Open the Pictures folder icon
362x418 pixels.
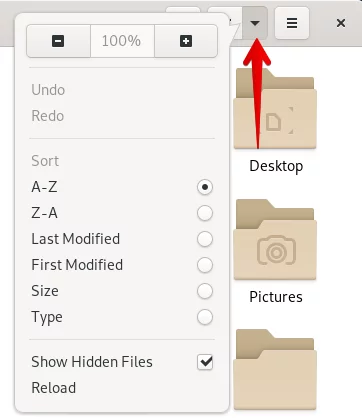pyautogui.click(x=275, y=239)
